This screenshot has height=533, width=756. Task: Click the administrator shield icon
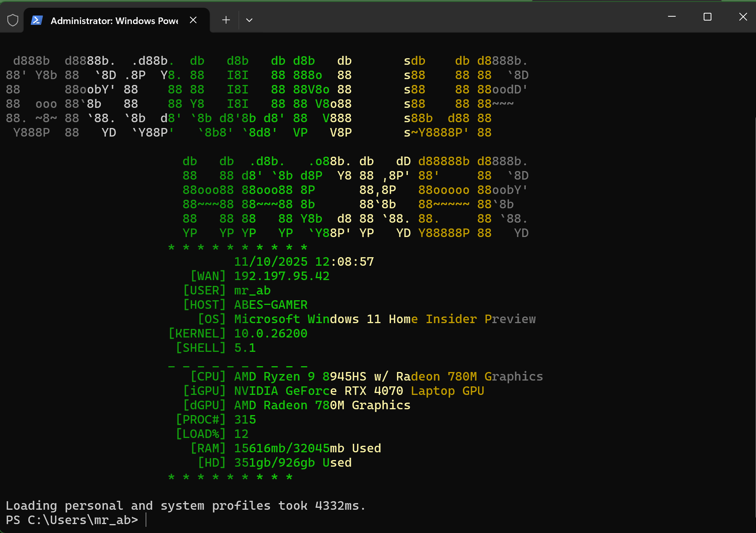point(13,20)
